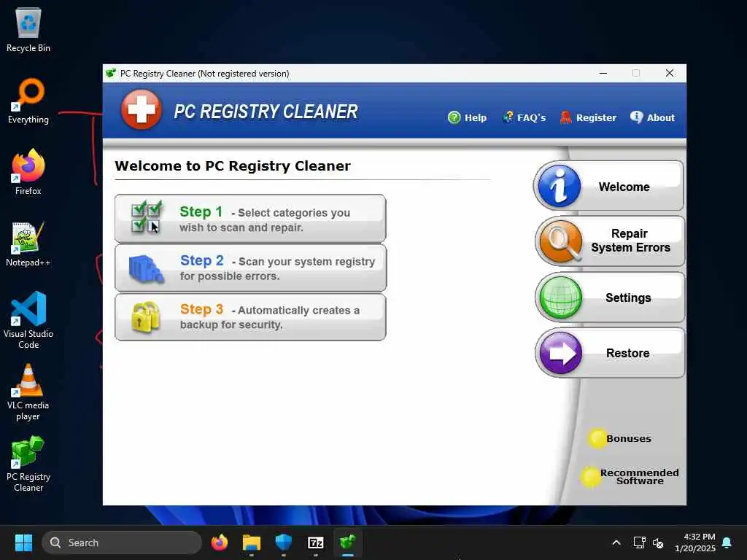Select Step 3 backup panel

tap(250, 317)
